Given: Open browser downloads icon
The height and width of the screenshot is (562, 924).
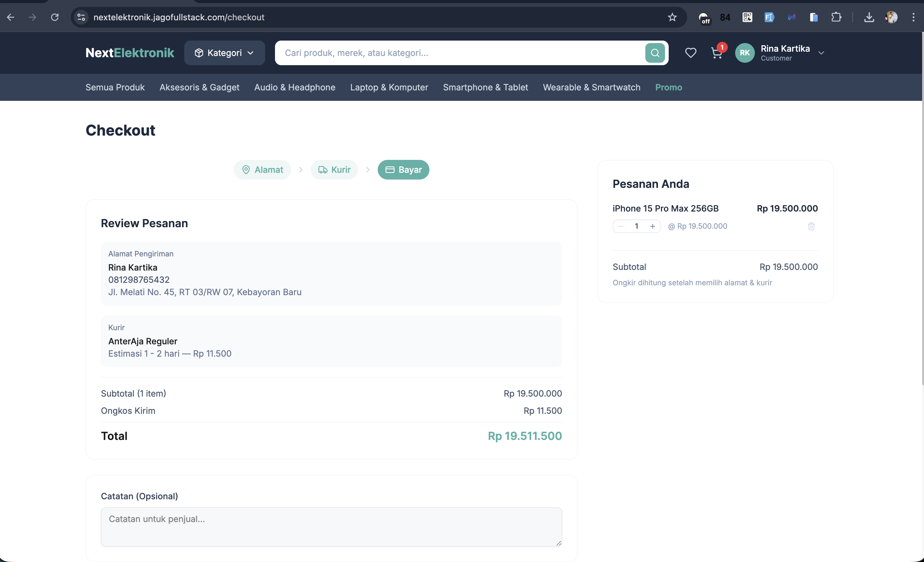Looking at the screenshot, I should [869, 17].
